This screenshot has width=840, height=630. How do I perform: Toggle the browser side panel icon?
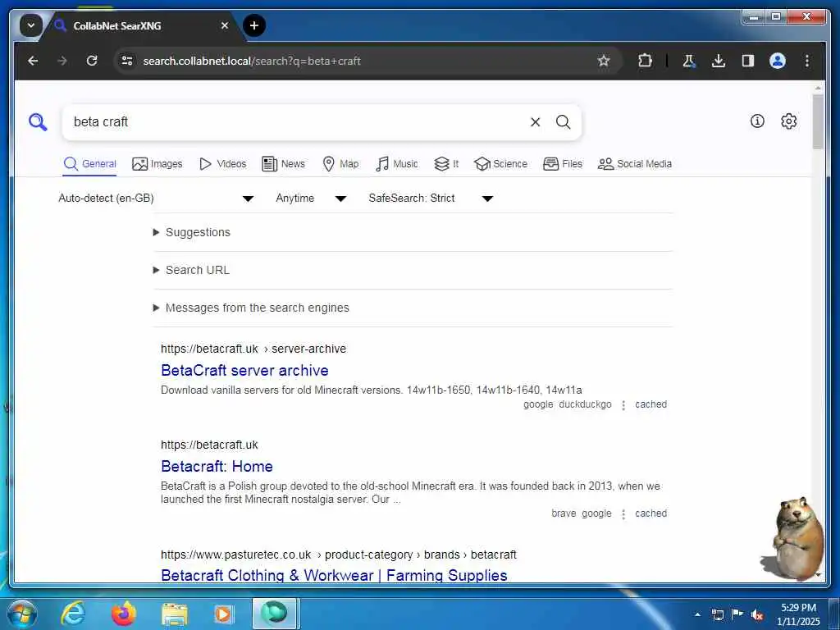(748, 61)
